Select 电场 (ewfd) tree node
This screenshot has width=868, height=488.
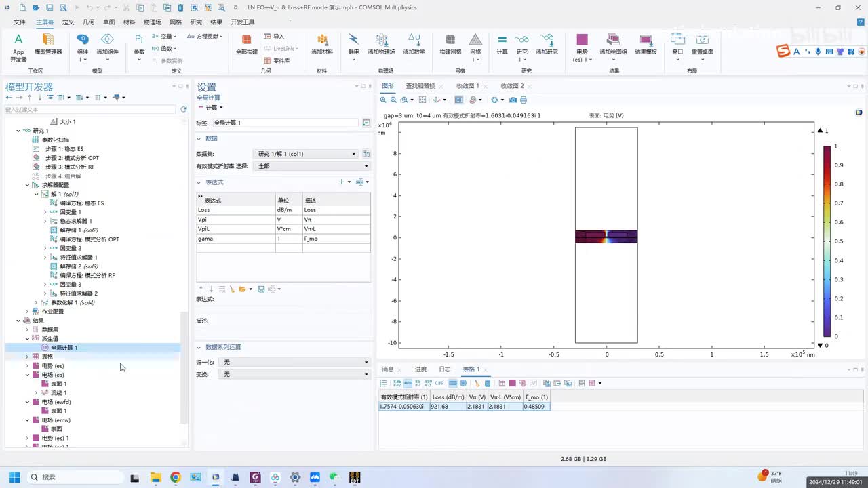coord(56,402)
